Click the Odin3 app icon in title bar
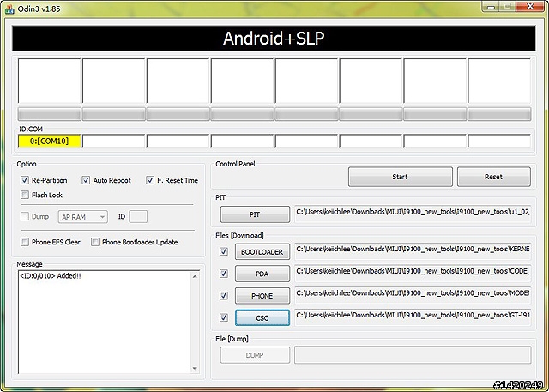 tap(9, 9)
